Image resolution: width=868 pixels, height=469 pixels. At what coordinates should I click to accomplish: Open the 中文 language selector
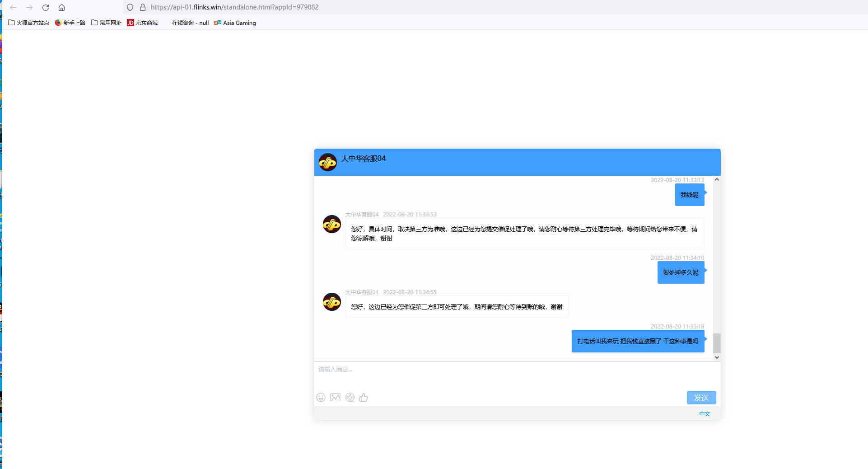(705, 414)
